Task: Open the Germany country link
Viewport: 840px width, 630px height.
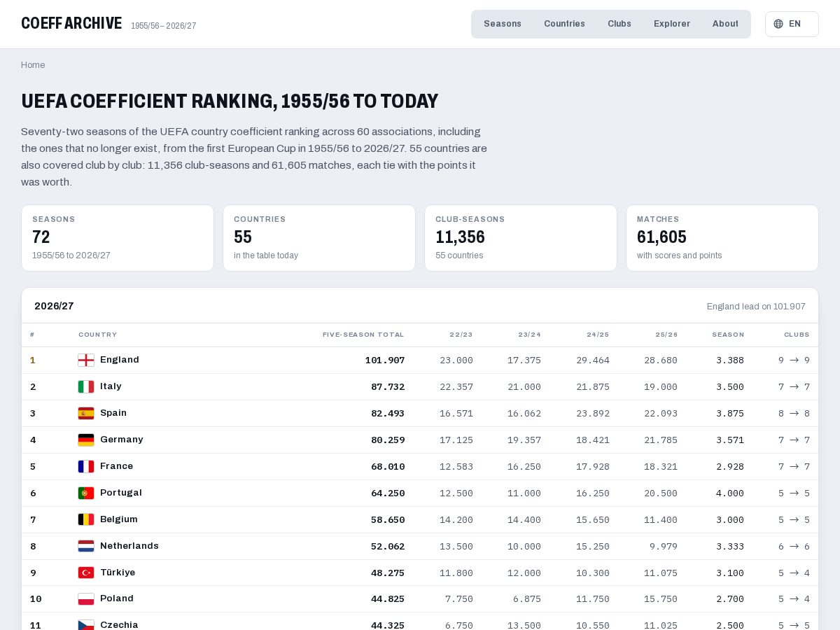Action: point(122,440)
